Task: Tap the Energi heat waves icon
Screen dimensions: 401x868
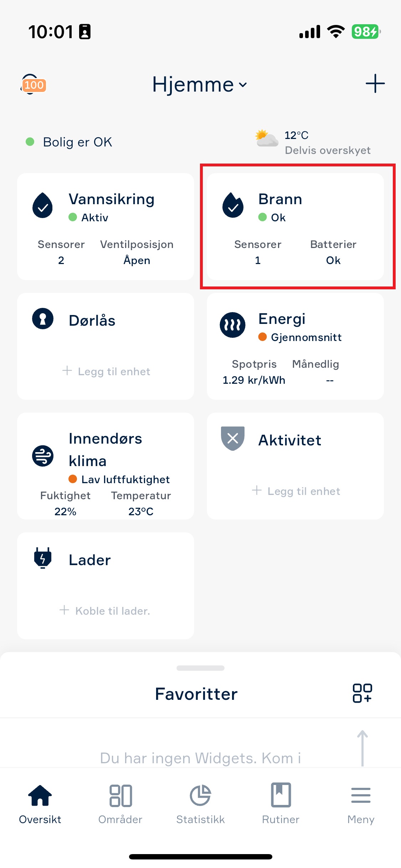Action: coord(232,325)
